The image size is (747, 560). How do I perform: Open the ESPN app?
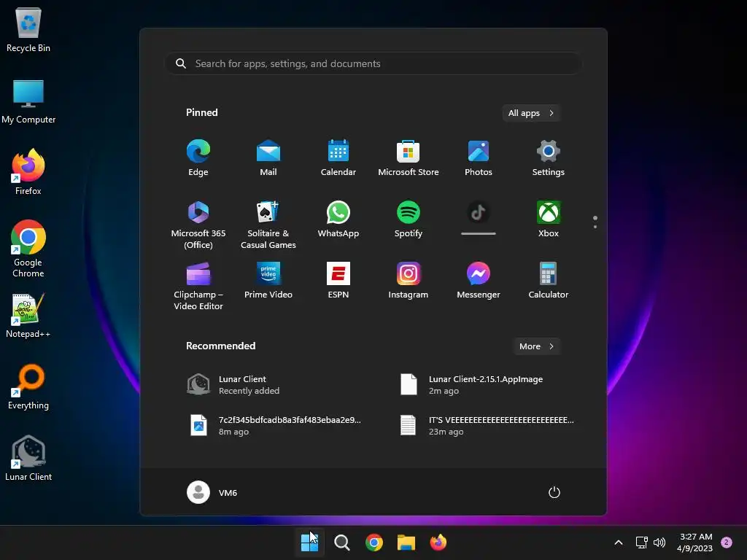(338, 281)
